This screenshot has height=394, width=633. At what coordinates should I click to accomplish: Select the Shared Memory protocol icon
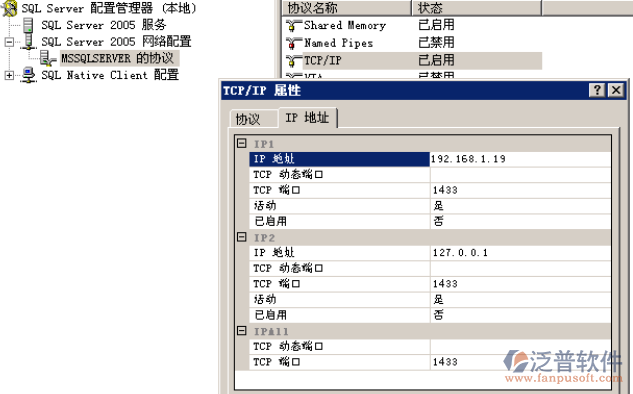293,25
